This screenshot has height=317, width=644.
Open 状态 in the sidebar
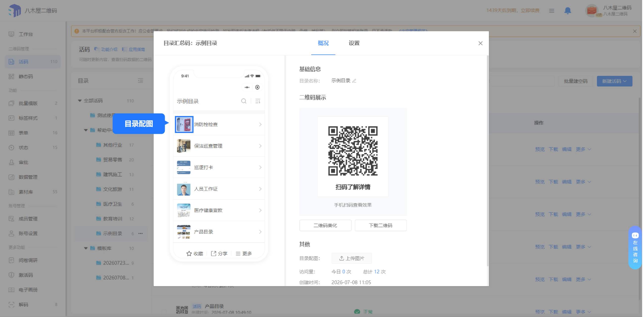(32, 147)
